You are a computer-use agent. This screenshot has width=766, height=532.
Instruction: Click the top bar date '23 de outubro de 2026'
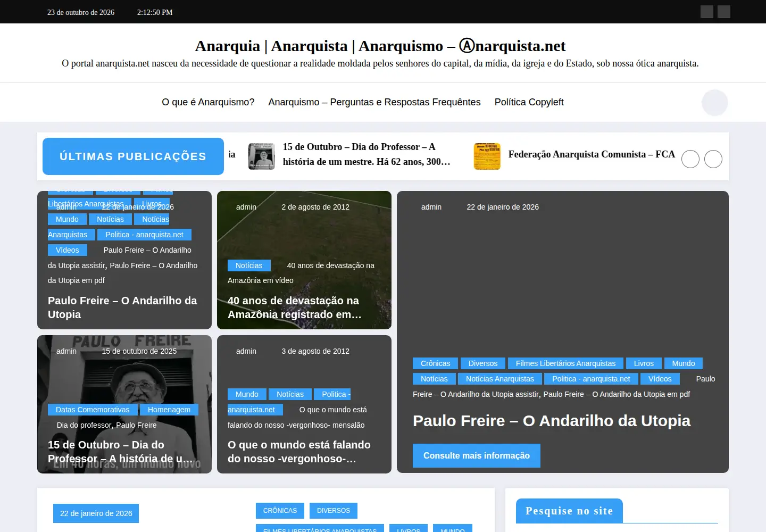(x=81, y=12)
